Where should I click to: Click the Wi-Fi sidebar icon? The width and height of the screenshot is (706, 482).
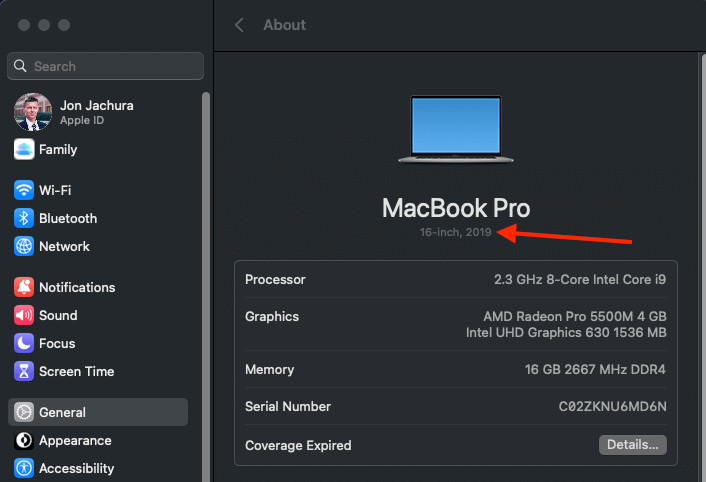24,190
